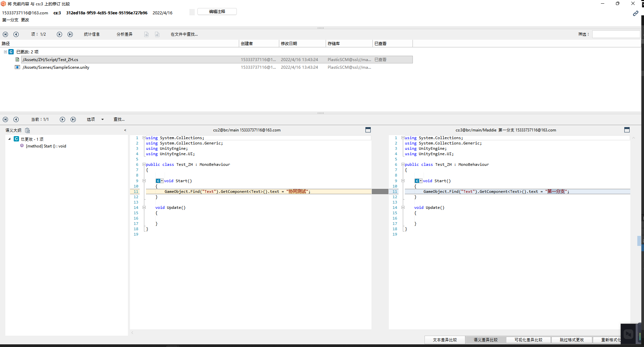Image resolution: width=644 pixels, height=347 pixels.
Task: Click the Plastic SCM logo in title bar
Action: (3, 4)
